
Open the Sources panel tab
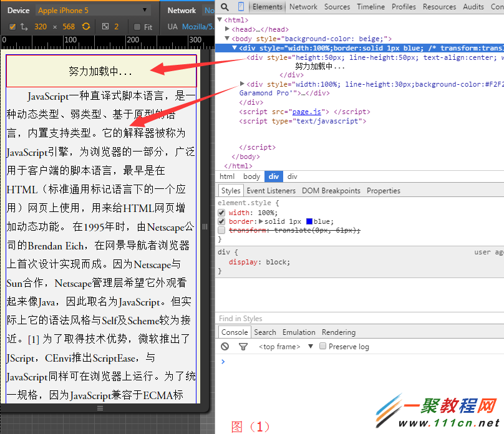point(337,7)
